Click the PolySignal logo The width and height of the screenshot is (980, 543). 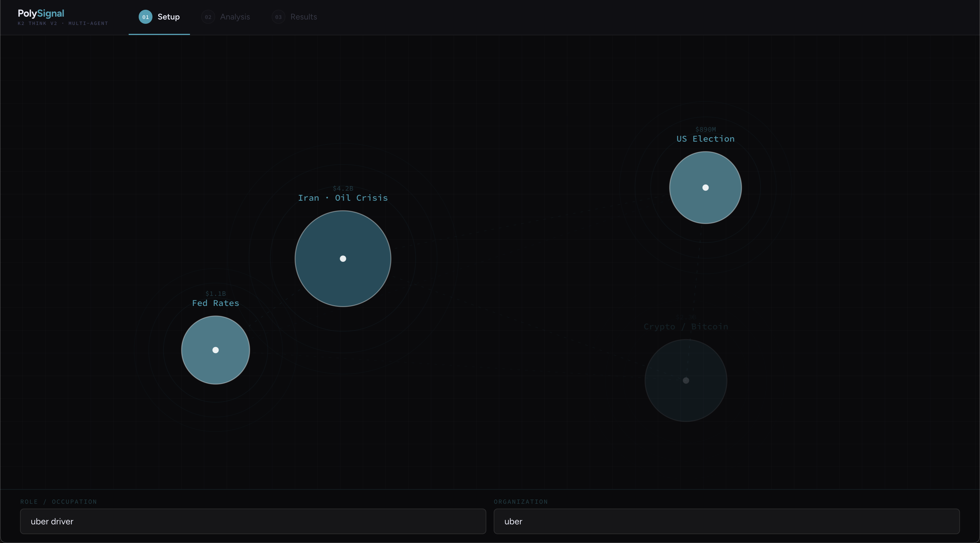pyautogui.click(x=41, y=14)
